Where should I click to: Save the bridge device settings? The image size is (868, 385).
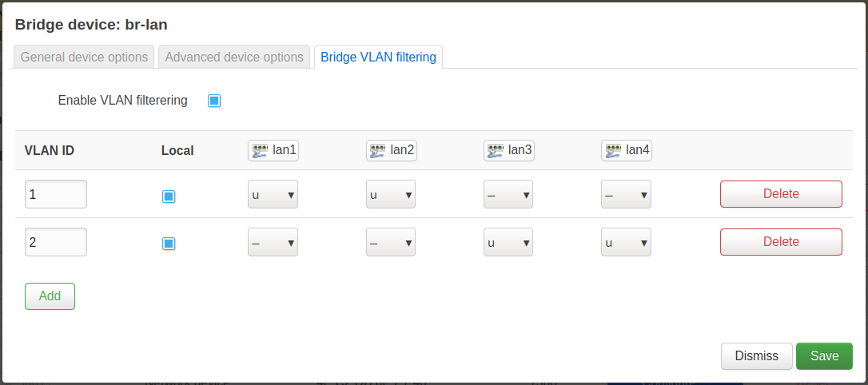click(x=824, y=356)
